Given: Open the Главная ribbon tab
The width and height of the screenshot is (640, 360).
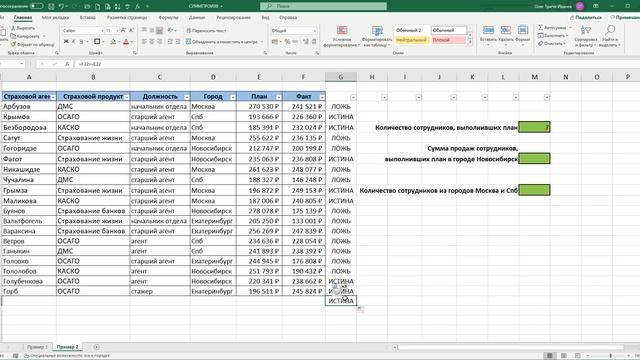Looking at the screenshot, I should click(x=23, y=18).
